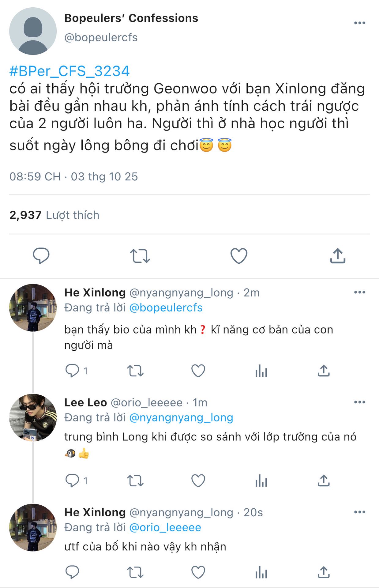View analytics on He Xinlong's first reply
379x588 pixels.
pyautogui.click(x=261, y=371)
